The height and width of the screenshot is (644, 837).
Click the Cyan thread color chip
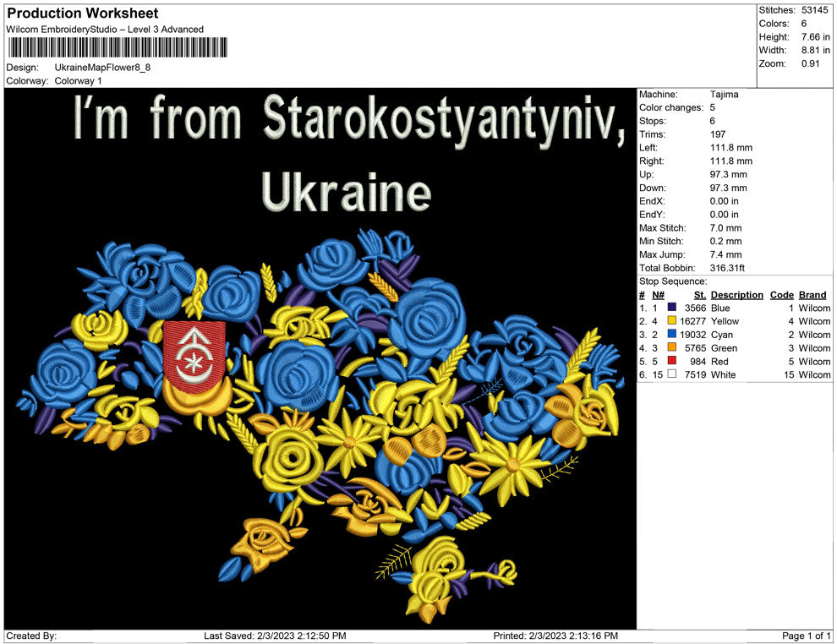[672, 335]
